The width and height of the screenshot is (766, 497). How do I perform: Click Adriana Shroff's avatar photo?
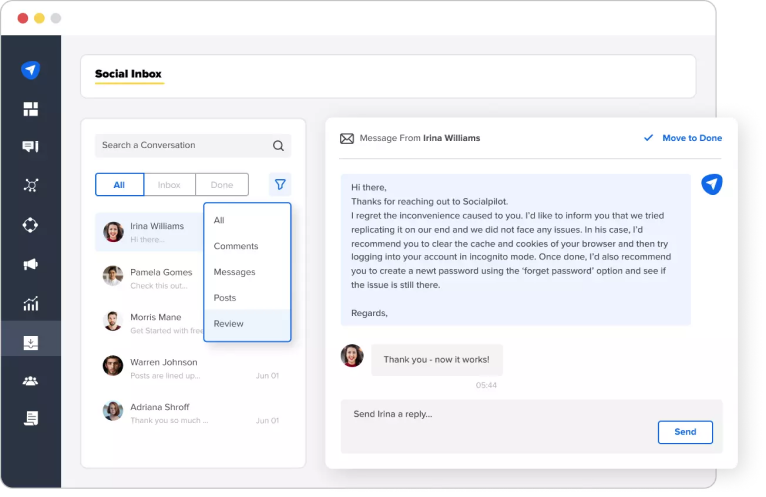click(x=113, y=411)
